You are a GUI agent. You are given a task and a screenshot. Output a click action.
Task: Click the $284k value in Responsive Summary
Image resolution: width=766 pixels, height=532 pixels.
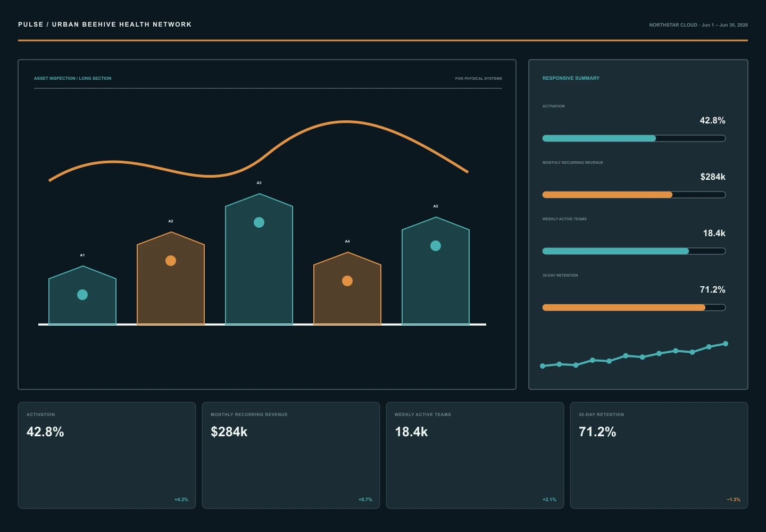pyautogui.click(x=713, y=177)
